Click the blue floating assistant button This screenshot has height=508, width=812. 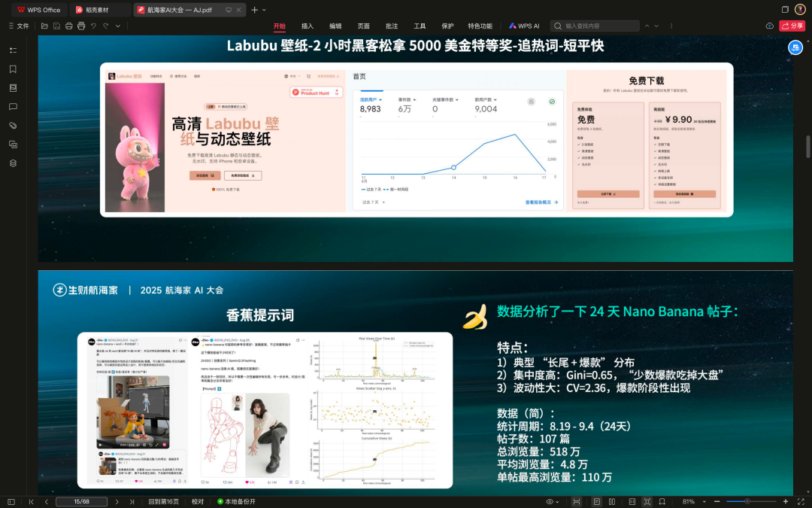click(795, 47)
